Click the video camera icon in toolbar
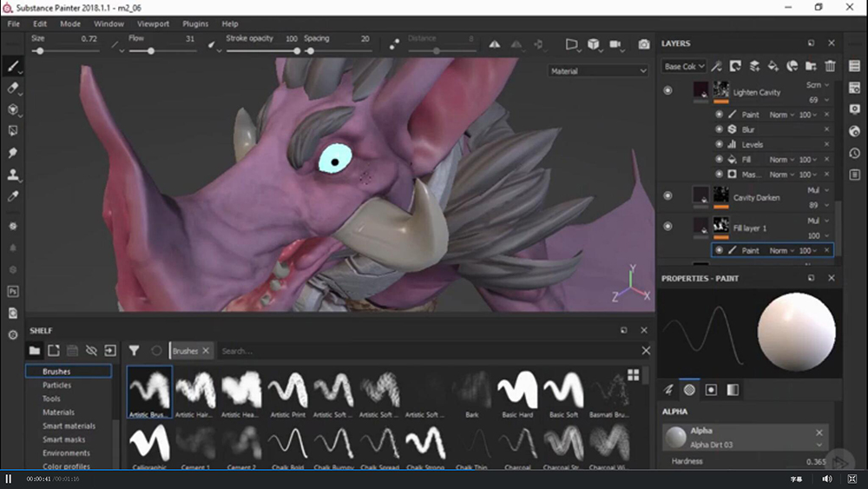 615,44
